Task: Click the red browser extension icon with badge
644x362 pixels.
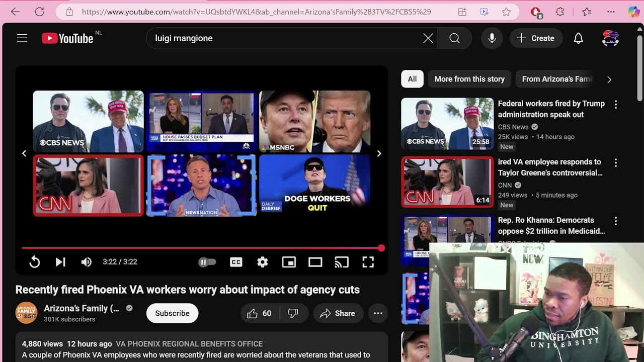Action: click(536, 12)
